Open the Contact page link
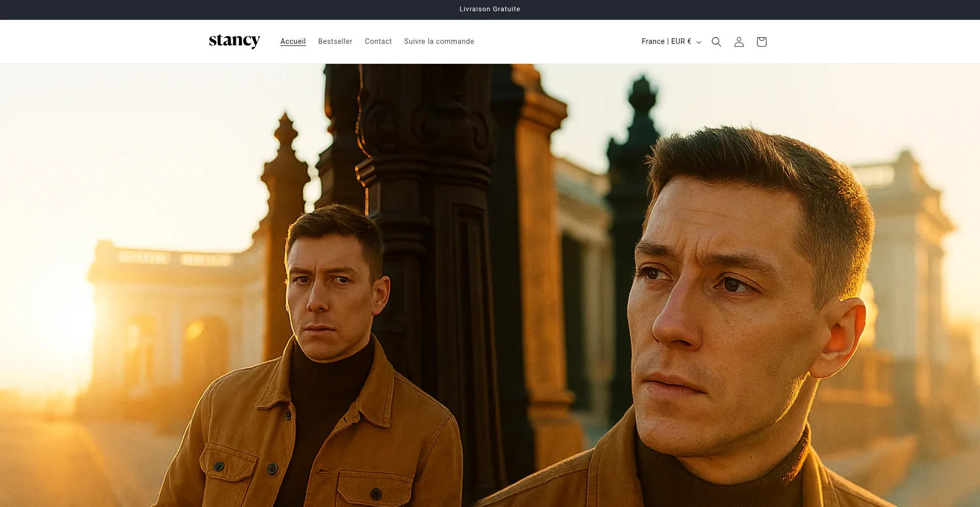980x507 pixels. click(378, 41)
